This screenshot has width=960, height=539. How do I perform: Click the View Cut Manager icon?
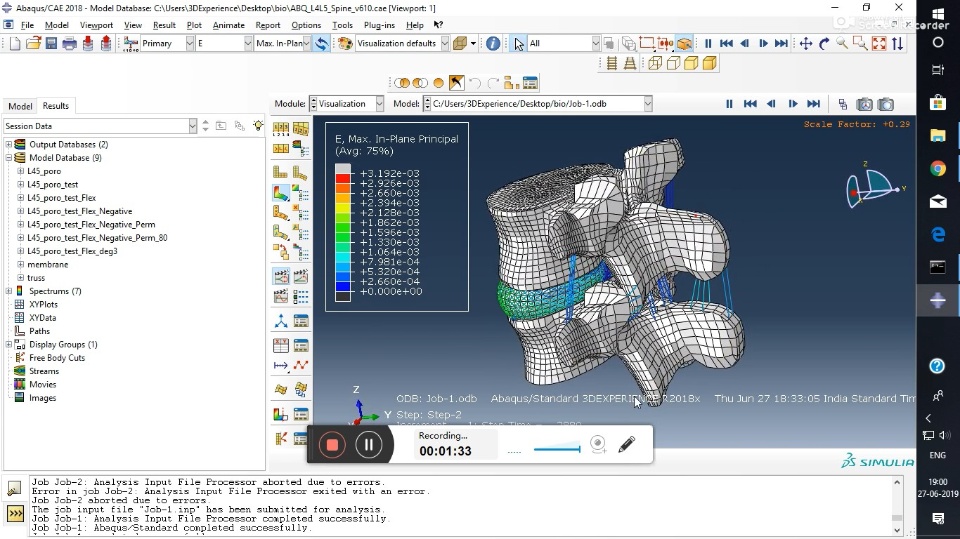click(300, 415)
